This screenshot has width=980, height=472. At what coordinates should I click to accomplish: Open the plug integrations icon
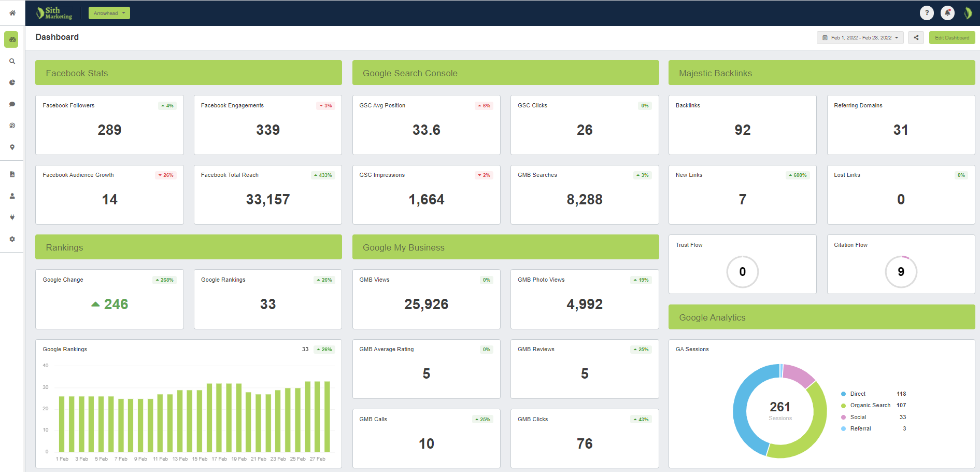(x=12, y=217)
